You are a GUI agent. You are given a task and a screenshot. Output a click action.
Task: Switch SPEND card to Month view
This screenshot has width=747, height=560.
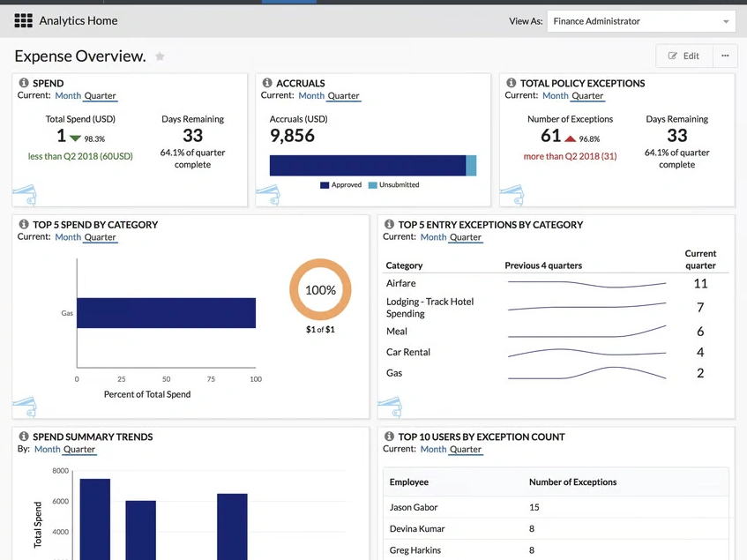67,96
